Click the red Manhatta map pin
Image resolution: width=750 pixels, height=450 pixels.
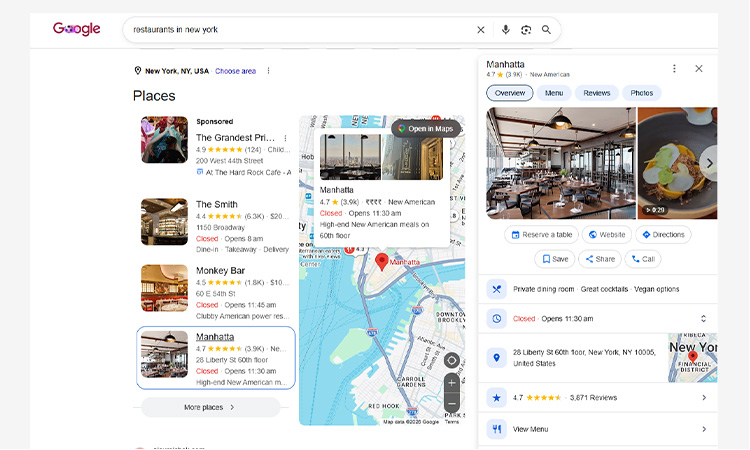pyautogui.click(x=381, y=262)
